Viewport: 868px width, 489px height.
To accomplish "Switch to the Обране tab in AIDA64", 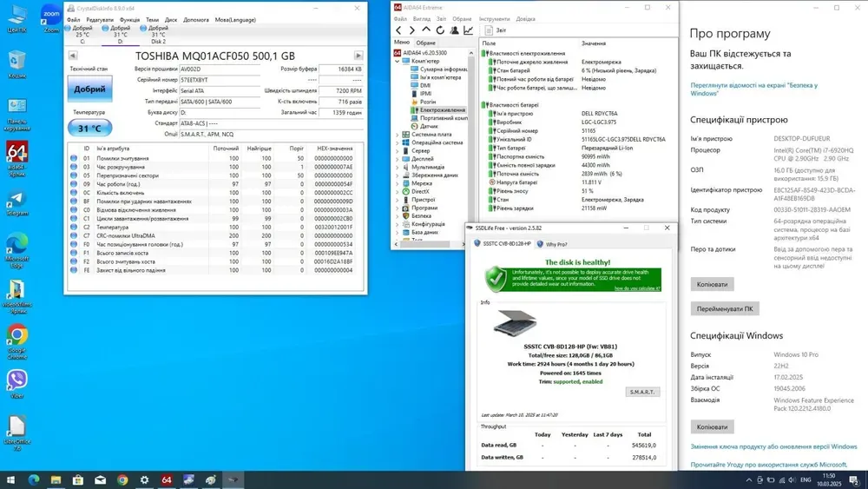I will pos(426,42).
